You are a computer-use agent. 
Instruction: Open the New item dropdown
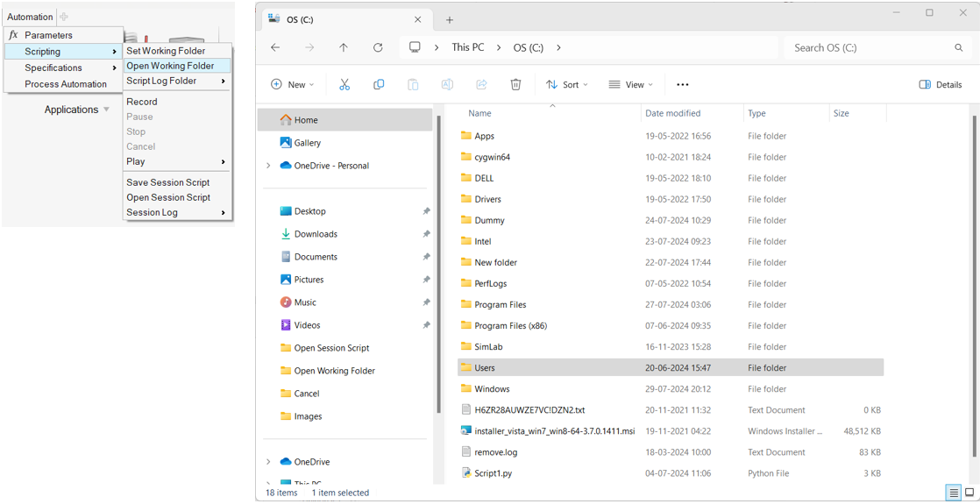point(292,84)
